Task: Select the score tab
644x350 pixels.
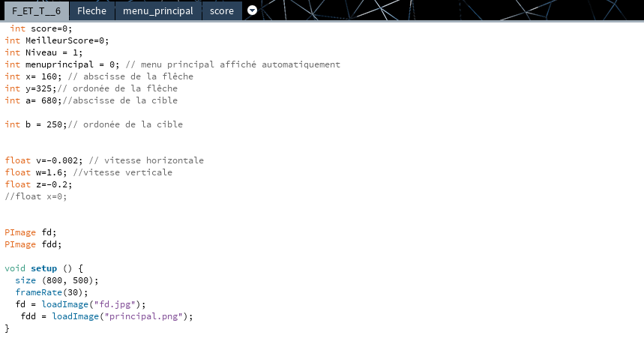Action: [221, 11]
